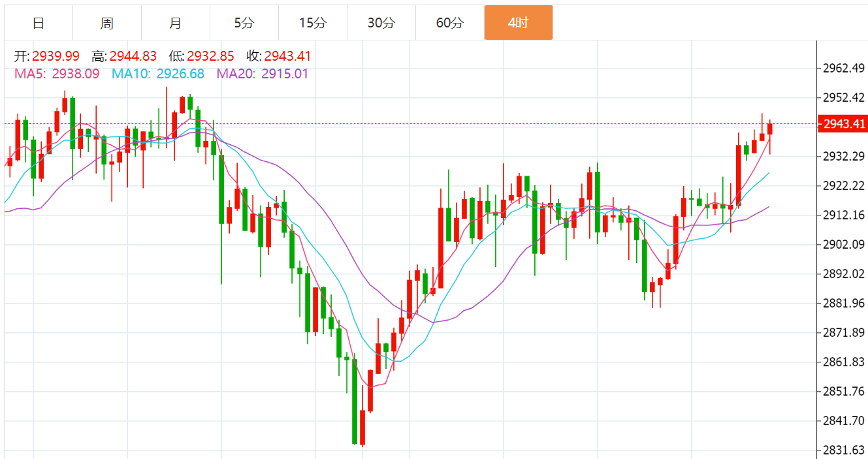Click the 2881.96 price axis label
Viewport: 868px width, 459px height.
coord(844,304)
